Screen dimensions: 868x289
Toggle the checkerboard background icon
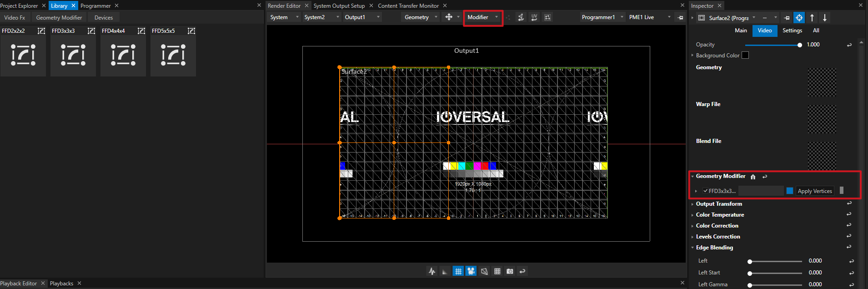coord(497,271)
